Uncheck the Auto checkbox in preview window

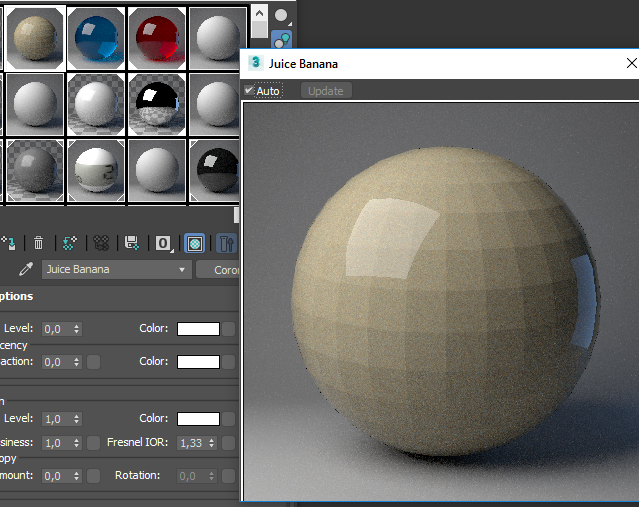point(250,91)
